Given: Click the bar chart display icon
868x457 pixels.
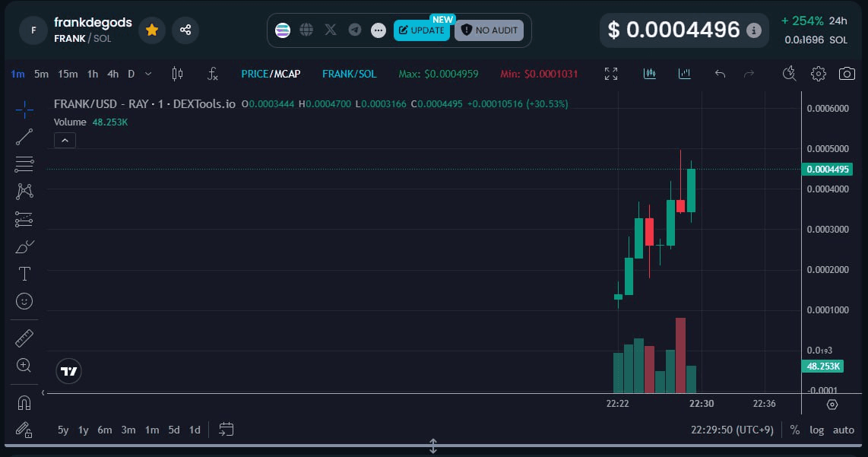Looking at the screenshot, I should (x=685, y=74).
